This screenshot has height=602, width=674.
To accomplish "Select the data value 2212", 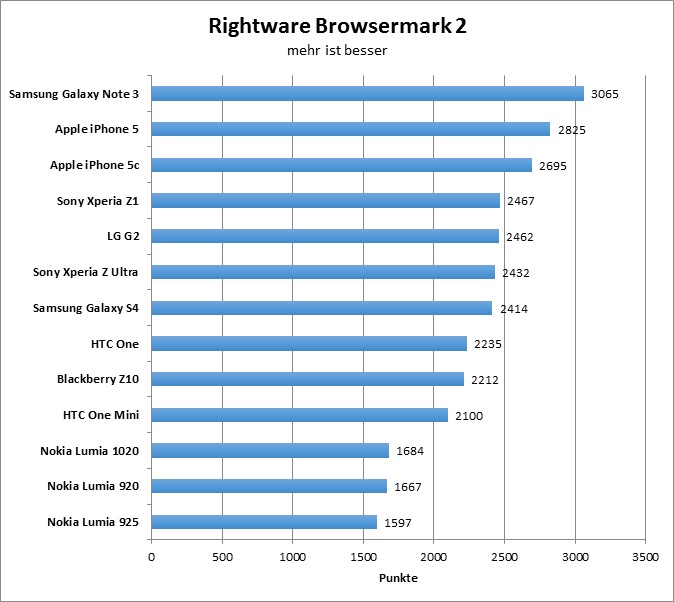I will (x=485, y=380).
